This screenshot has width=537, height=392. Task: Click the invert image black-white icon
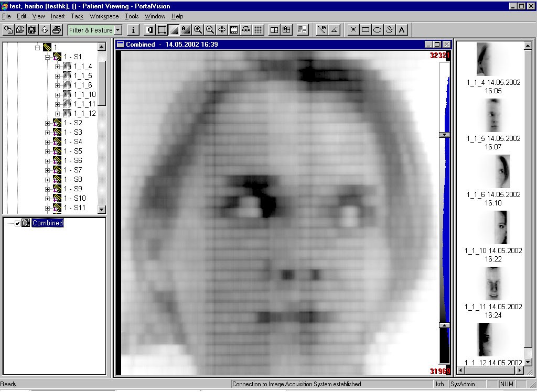149,30
